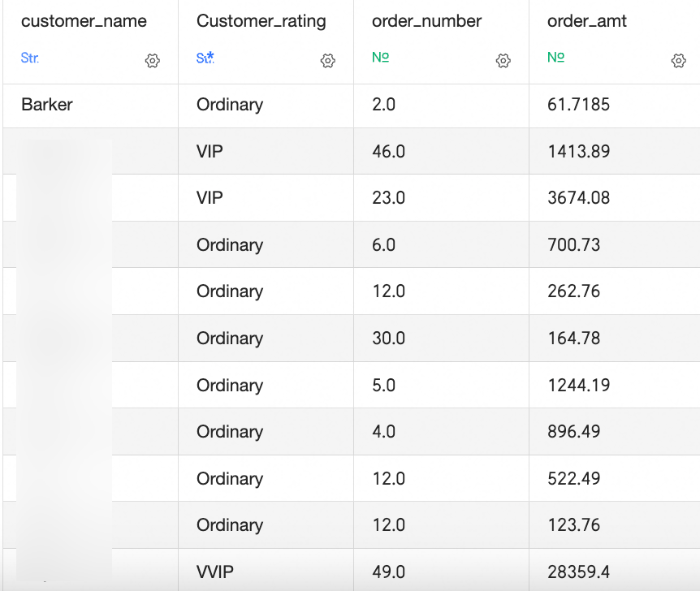Click the Str. type icon under customer_name
This screenshot has width=700, height=591.
(29, 58)
